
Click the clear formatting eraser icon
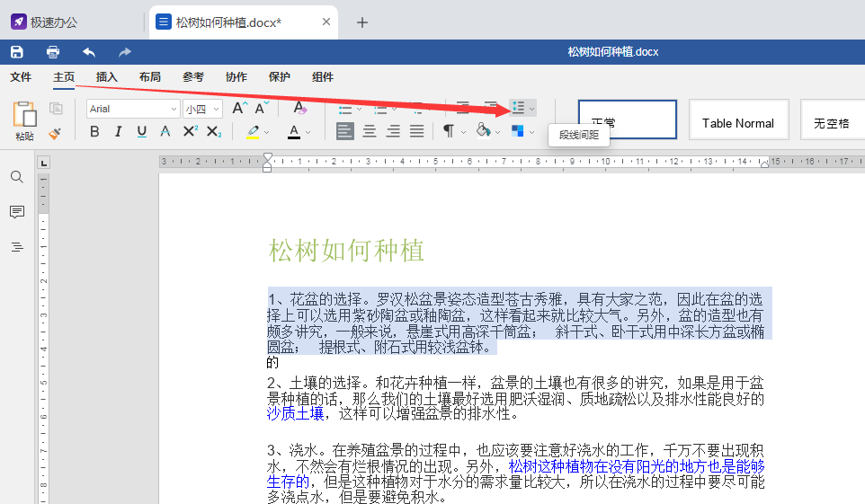[300, 109]
